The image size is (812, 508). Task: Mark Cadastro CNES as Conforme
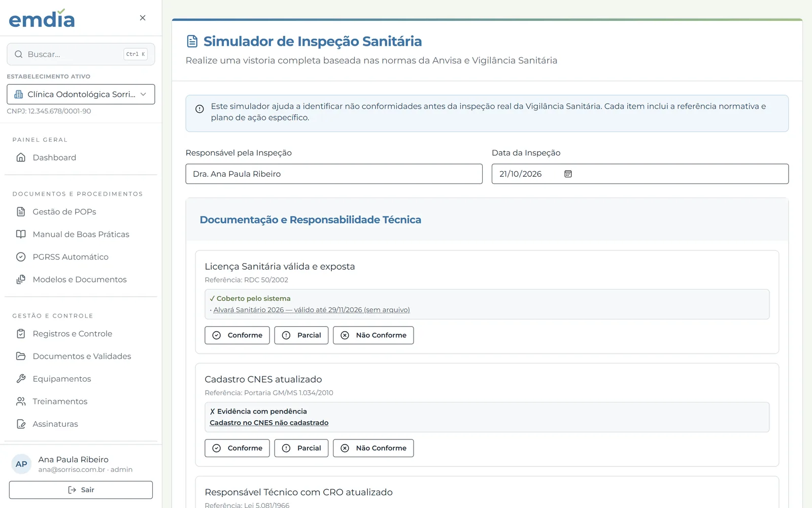pos(237,448)
